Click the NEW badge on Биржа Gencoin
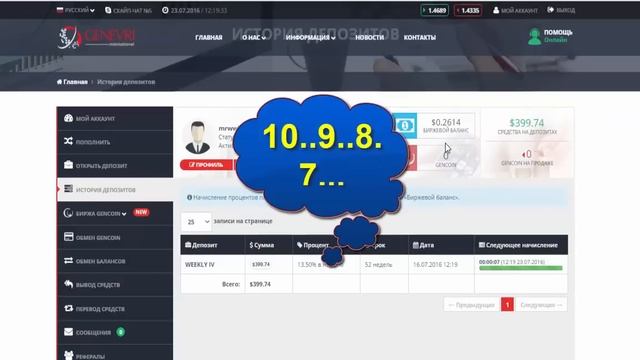640x360 pixels. click(141, 212)
